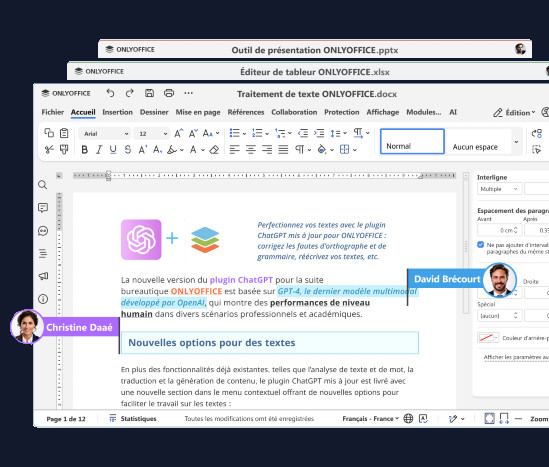Switch to the Mise en page tab
Screen dimensions: 549x467
point(198,112)
